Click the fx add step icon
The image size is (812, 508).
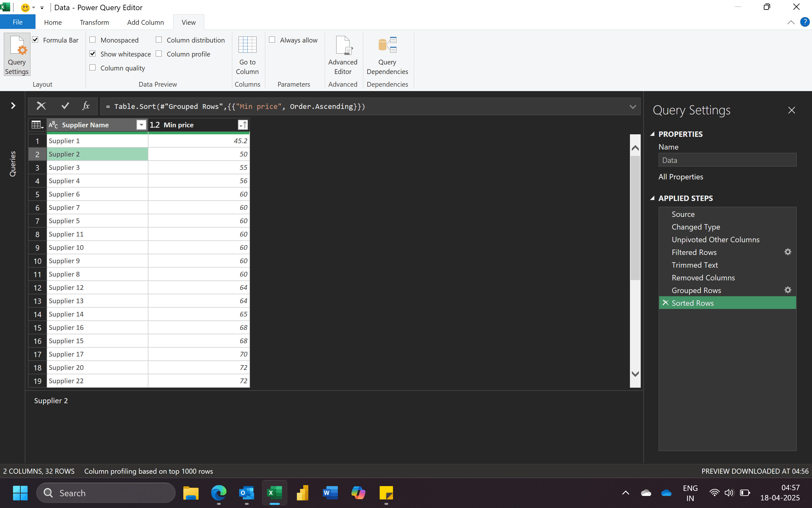(x=86, y=106)
